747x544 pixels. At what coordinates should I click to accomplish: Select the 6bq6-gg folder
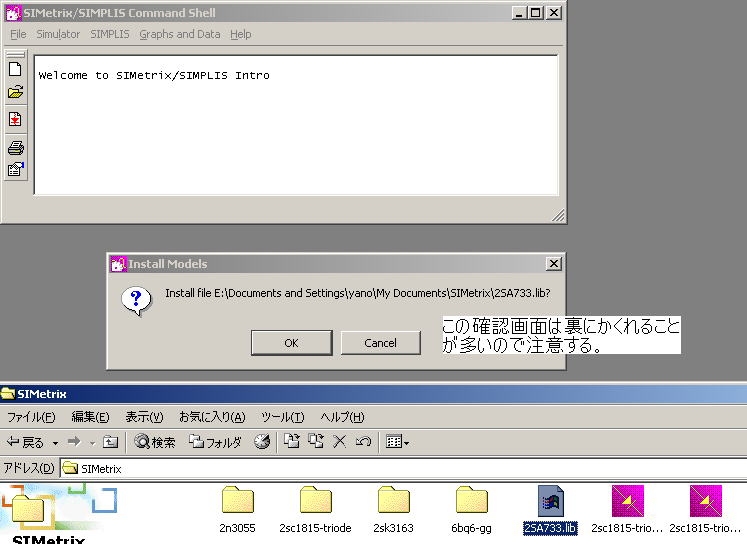pyautogui.click(x=471, y=510)
